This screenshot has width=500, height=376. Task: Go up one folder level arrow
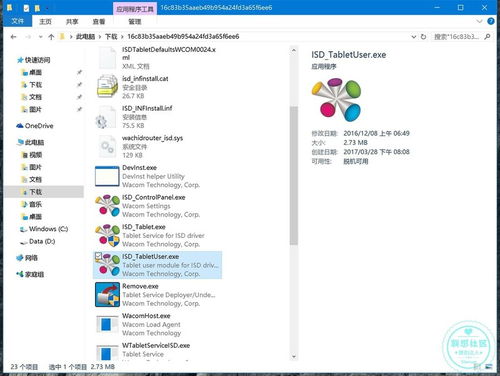(51, 37)
